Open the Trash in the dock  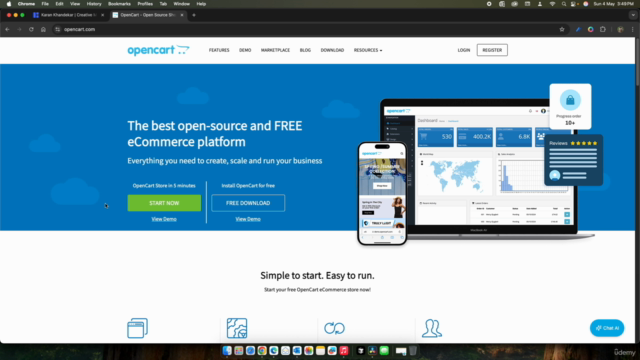(413, 351)
